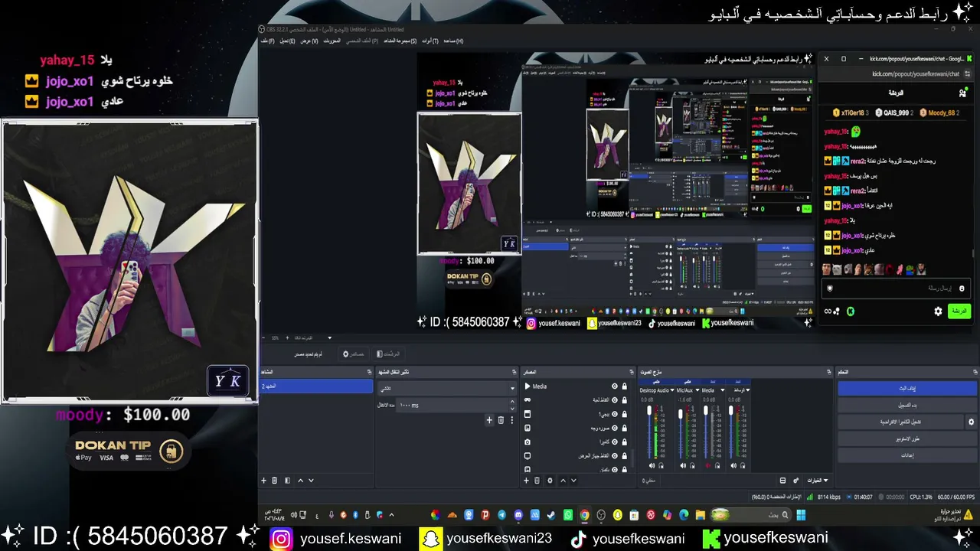
Task: Open WhatsApp from the taskbar
Action: pos(567,515)
